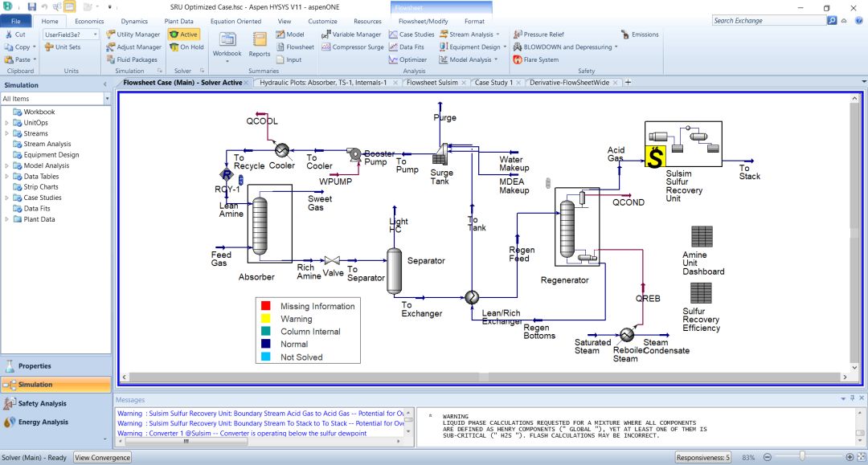Viewport: 868px width, 465px height.
Task: Open Pressure Relief analysis
Action: click(538, 35)
